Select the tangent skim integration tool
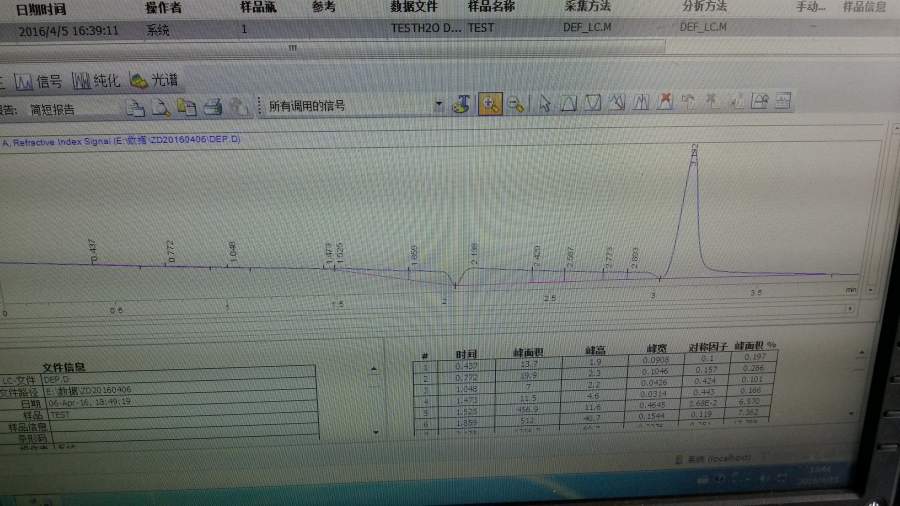This screenshot has width=900, height=506. 616,102
